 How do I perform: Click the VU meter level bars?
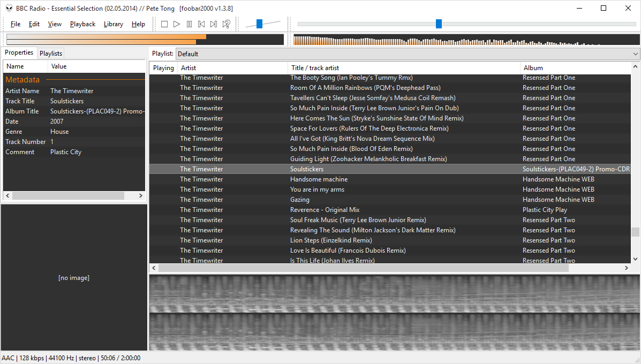pos(145,40)
